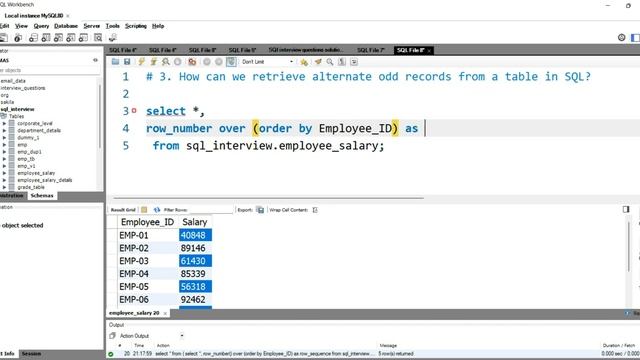
Task: Select the interview_questions schema
Action: [23, 88]
